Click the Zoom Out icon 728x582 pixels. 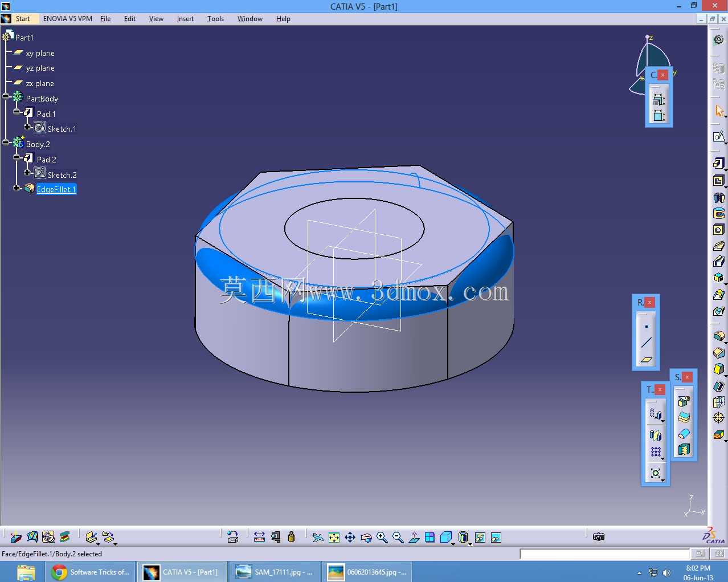398,538
